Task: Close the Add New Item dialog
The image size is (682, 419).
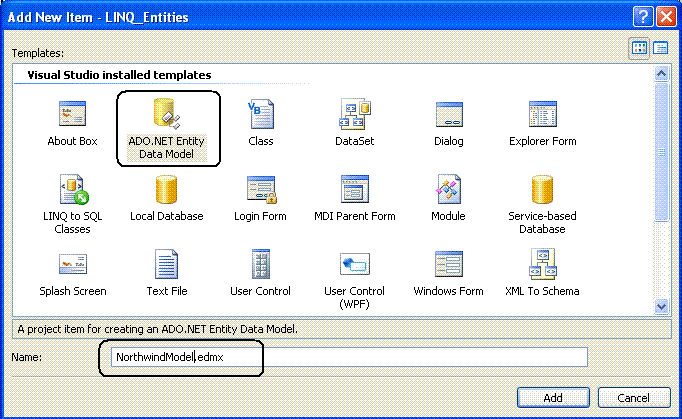Action: coord(666,17)
